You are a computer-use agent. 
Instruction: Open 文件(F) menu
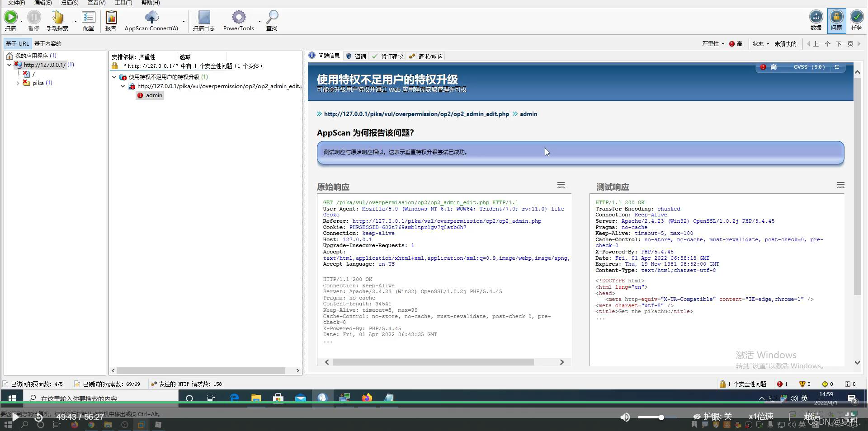click(x=17, y=3)
